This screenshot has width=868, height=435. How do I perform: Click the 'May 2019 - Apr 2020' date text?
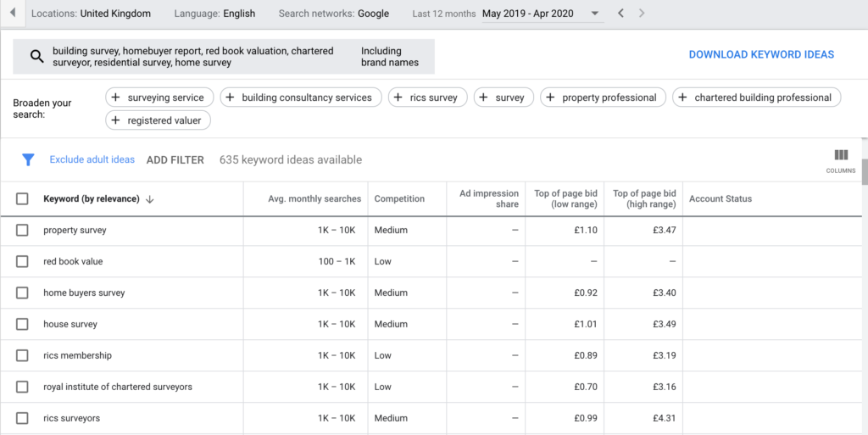(x=527, y=14)
